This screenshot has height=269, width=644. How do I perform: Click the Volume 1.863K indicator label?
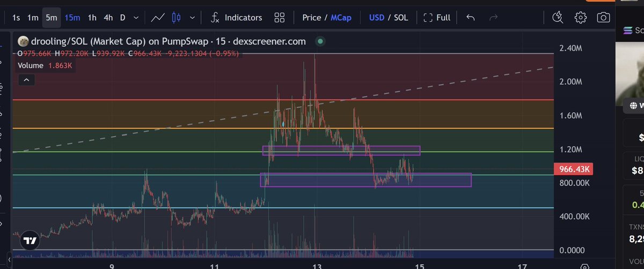click(x=45, y=66)
